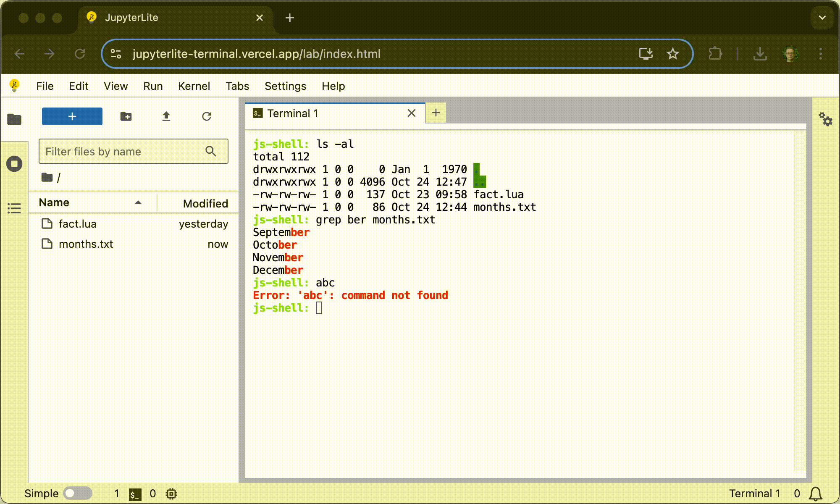The height and width of the screenshot is (504, 840).
Task: Open running terminals and kernels panel
Action: tap(14, 164)
